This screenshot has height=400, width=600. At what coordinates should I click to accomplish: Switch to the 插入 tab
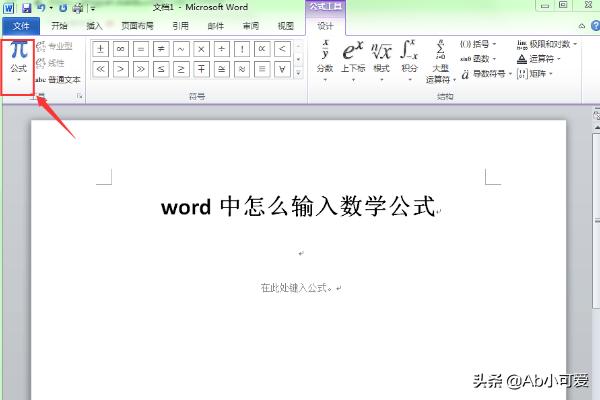coord(94,26)
